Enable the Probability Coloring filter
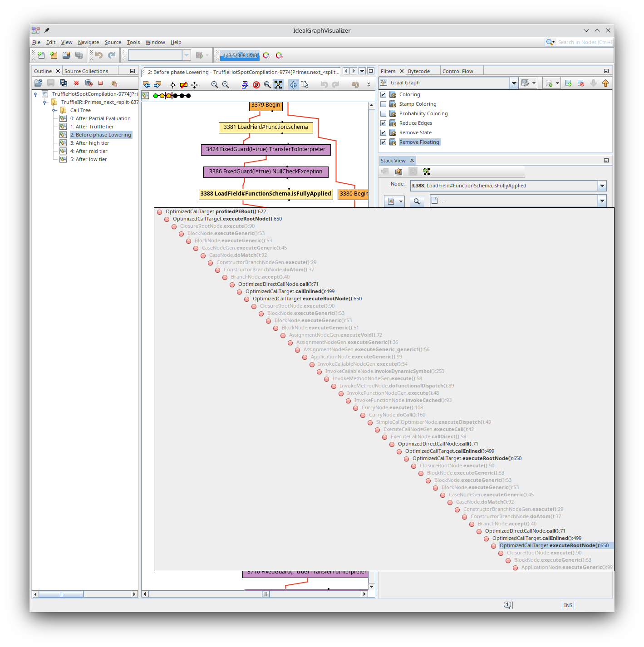The height and width of the screenshot is (647, 644). click(x=383, y=113)
